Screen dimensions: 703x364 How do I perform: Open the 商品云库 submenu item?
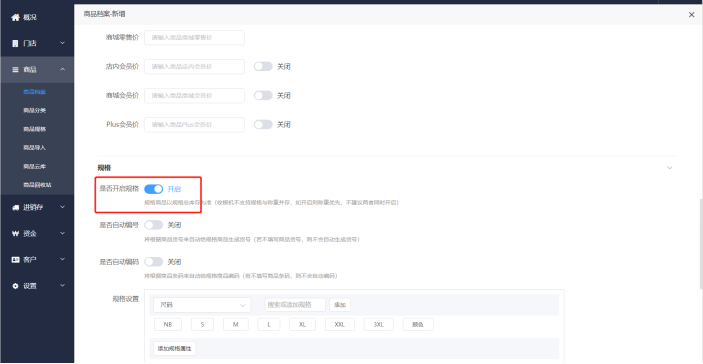tap(35, 166)
